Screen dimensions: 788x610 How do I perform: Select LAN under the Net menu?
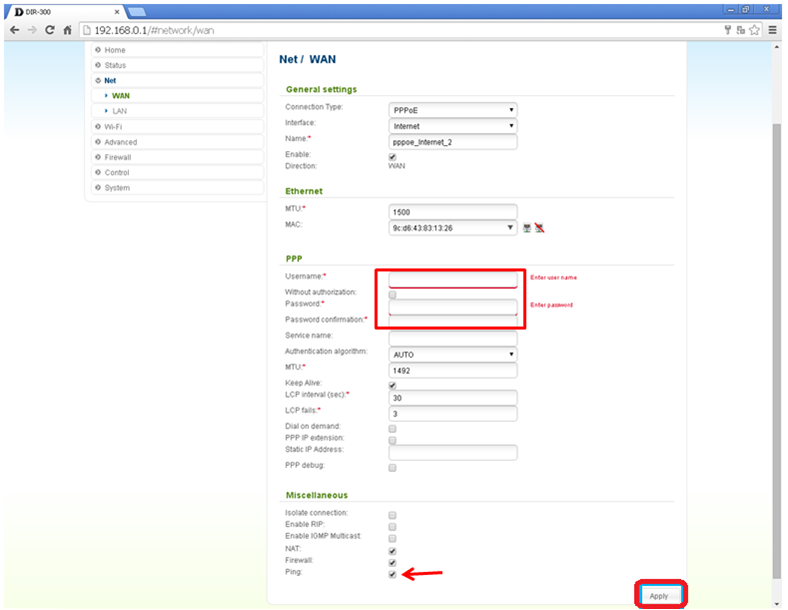(119, 111)
